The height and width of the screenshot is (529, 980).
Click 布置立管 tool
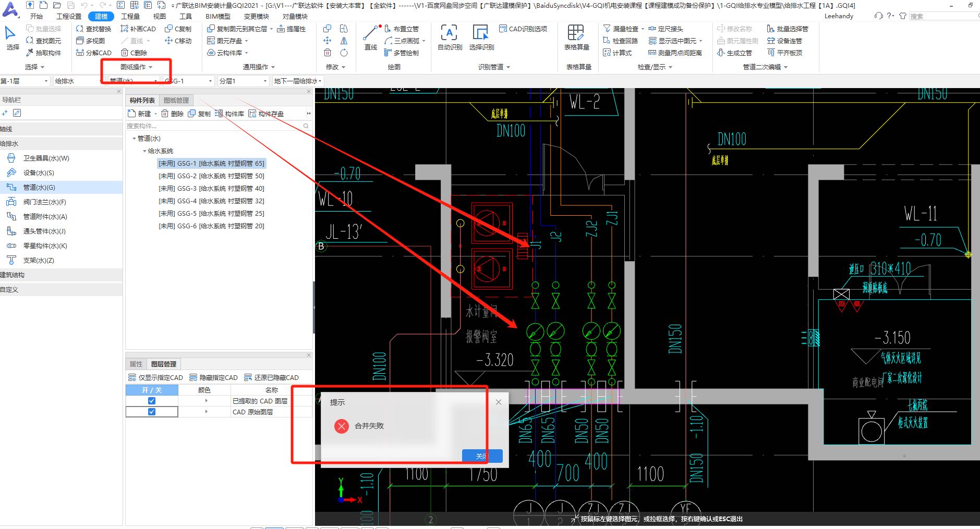401,29
